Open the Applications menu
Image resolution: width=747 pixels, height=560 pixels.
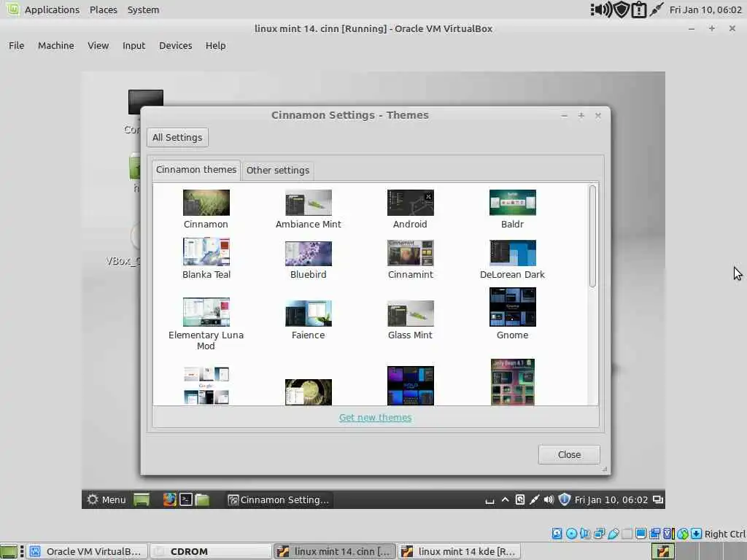click(52, 9)
